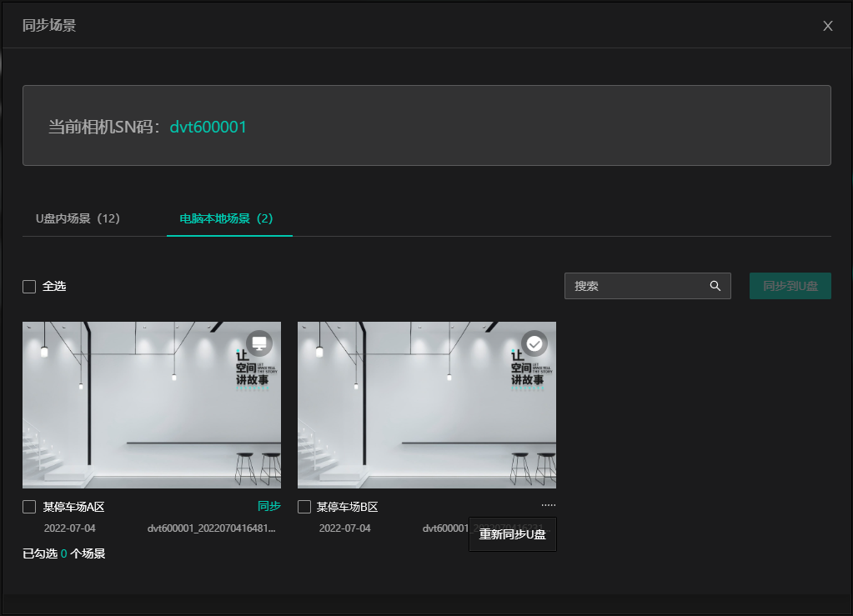Image resolution: width=853 pixels, height=616 pixels.
Task: Click the computer badge icon on 某停车场A区
Action: [x=259, y=343]
